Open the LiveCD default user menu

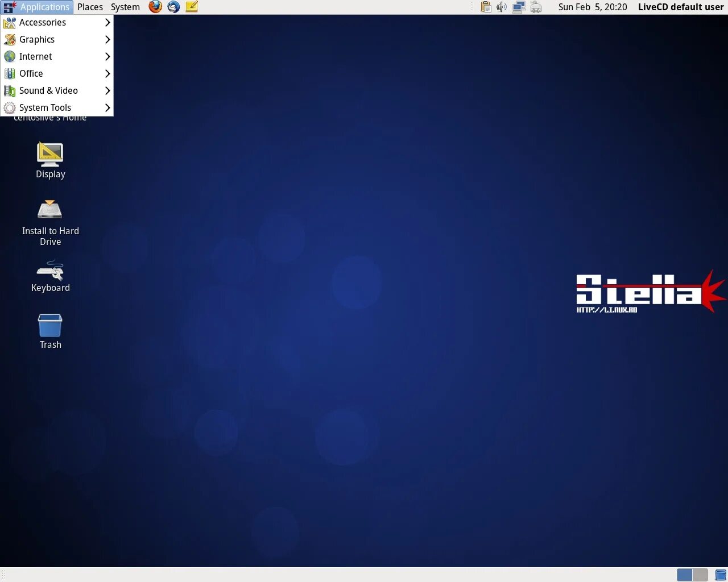681,7
